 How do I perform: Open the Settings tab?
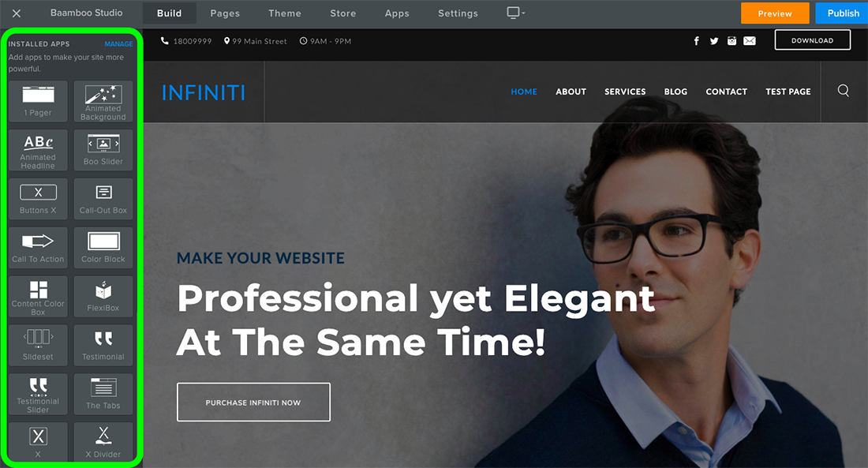point(458,13)
